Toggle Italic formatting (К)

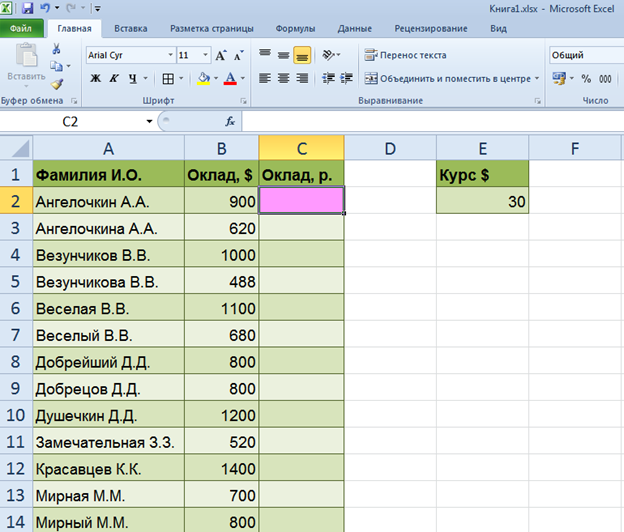coord(115,78)
